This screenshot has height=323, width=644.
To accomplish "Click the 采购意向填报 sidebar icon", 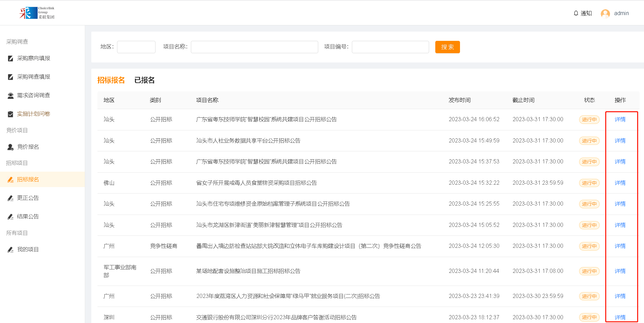I will tap(11, 58).
